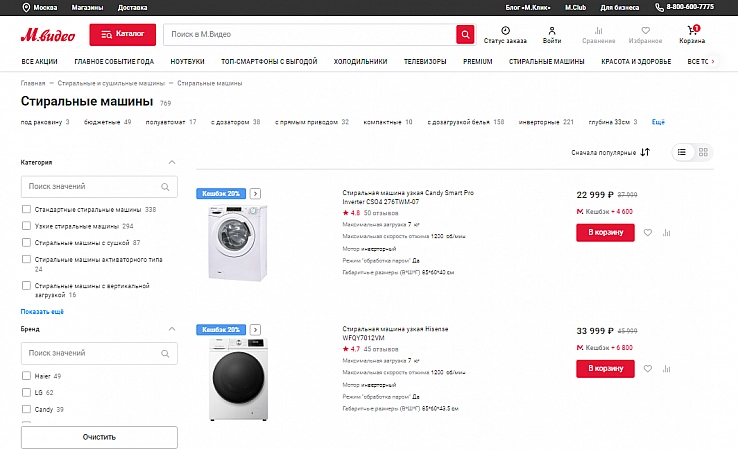Image resolution: width=738 pixels, height=450 pixels.
Task: Show more categories via Показать ещё
Action: point(42,312)
